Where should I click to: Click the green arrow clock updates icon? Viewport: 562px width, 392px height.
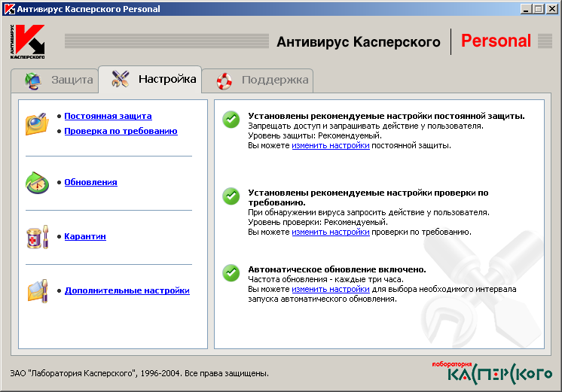pos(37,183)
